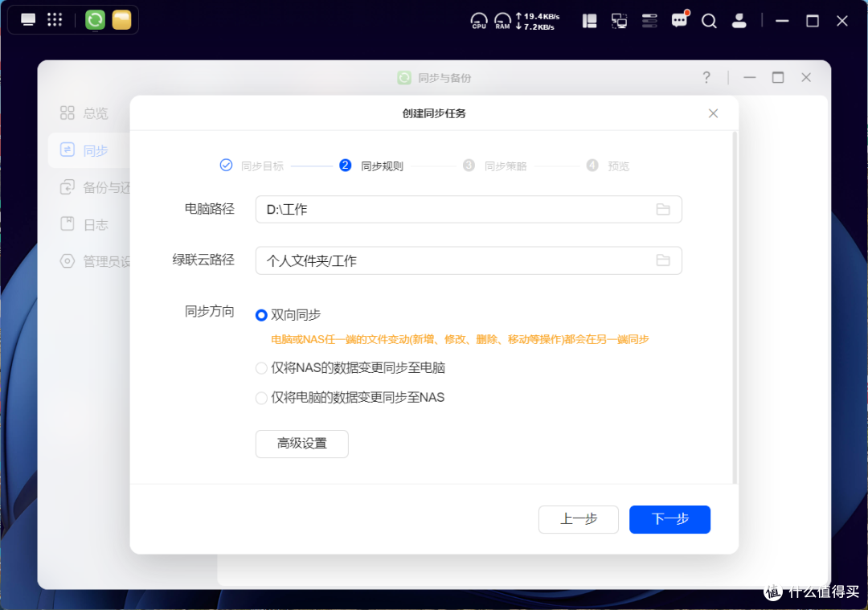Close the 同步与备份 window

coord(806,77)
